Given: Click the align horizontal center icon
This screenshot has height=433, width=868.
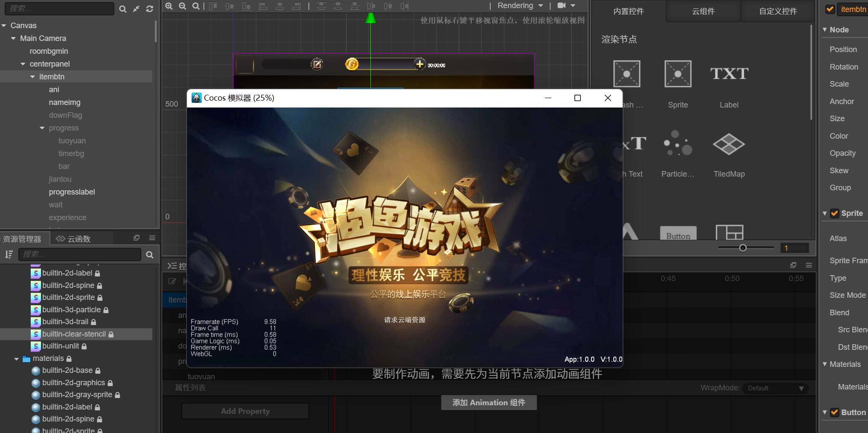Looking at the screenshot, I should tap(280, 6).
